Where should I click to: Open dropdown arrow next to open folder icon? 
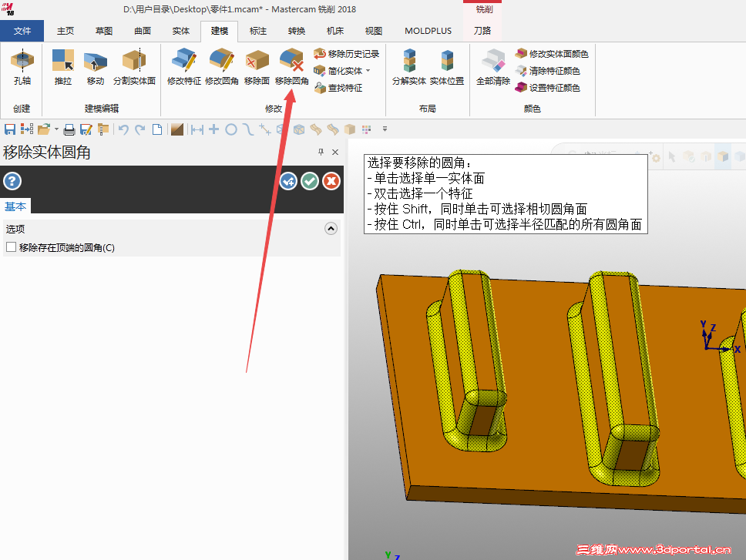pyautogui.click(x=56, y=129)
